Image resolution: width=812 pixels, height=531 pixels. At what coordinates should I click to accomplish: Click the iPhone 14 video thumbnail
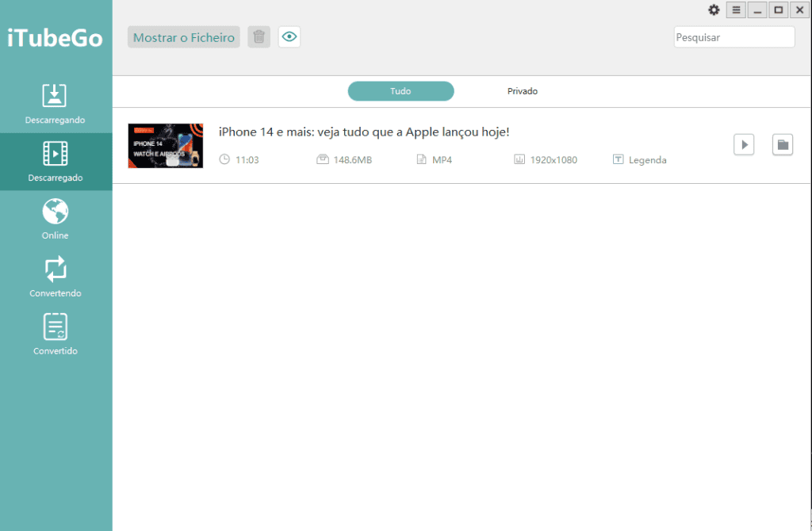pos(165,145)
